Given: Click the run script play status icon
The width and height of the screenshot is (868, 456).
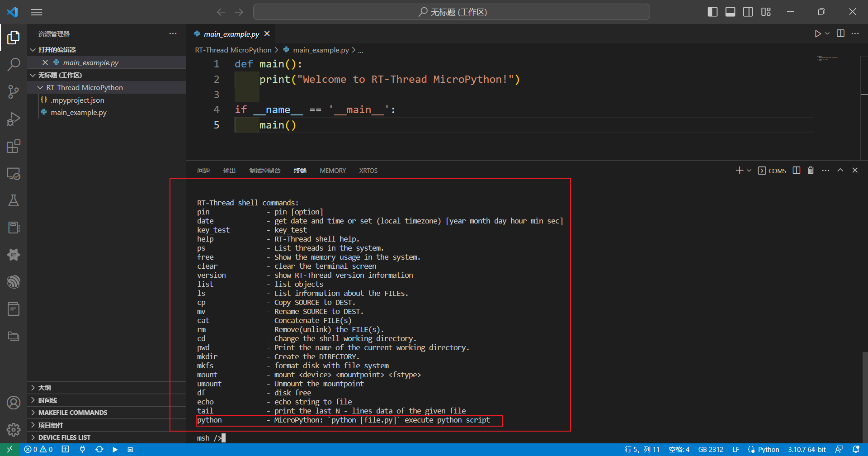Looking at the screenshot, I should coord(115,449).
